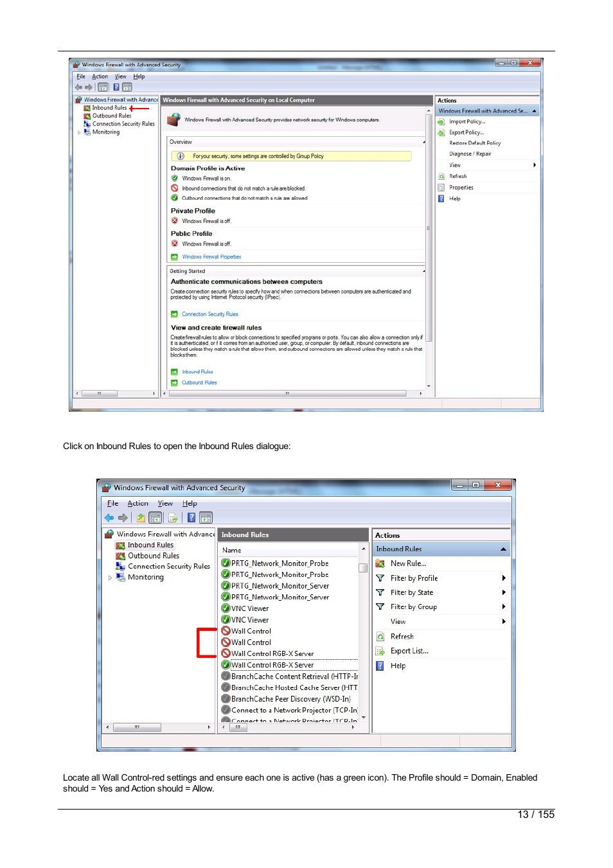Open the View submenu arrow in the overview window actions
The height and width of the screenshot is (868, 613).
click(x=535, y=165)
